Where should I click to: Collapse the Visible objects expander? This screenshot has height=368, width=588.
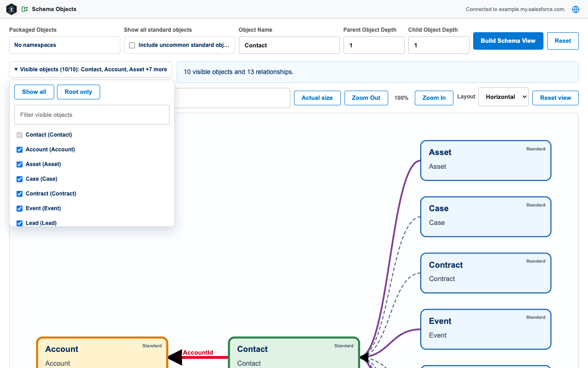(90, 69)
